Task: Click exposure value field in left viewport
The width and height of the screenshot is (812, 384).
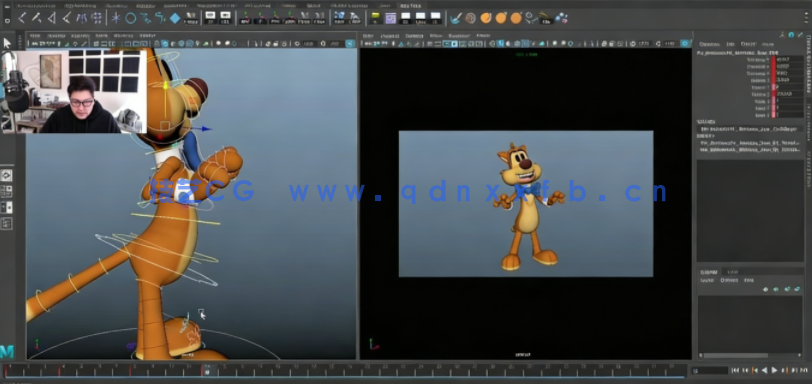Action: (309, 43)
